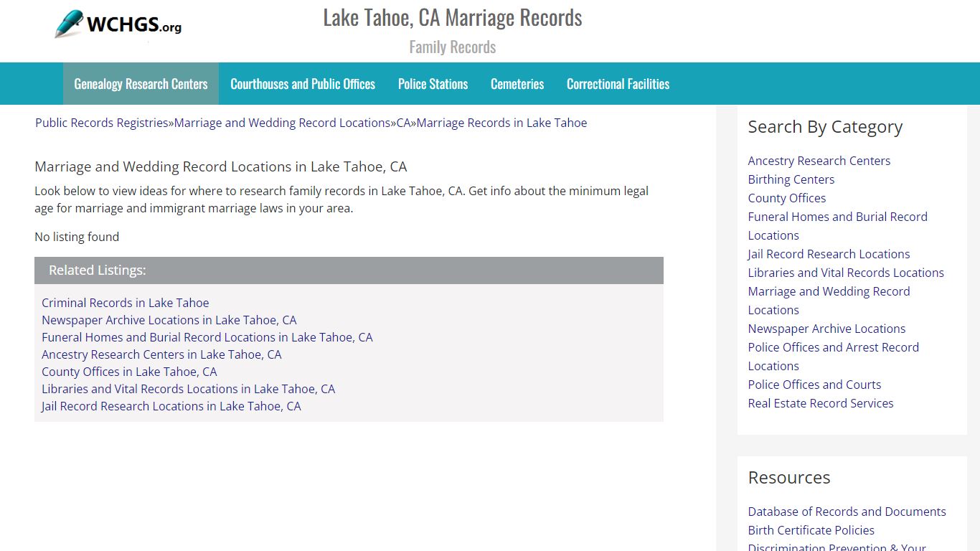Click the Search By Category heading
Screen dimensions: 980x551
(x=825, y=127)
